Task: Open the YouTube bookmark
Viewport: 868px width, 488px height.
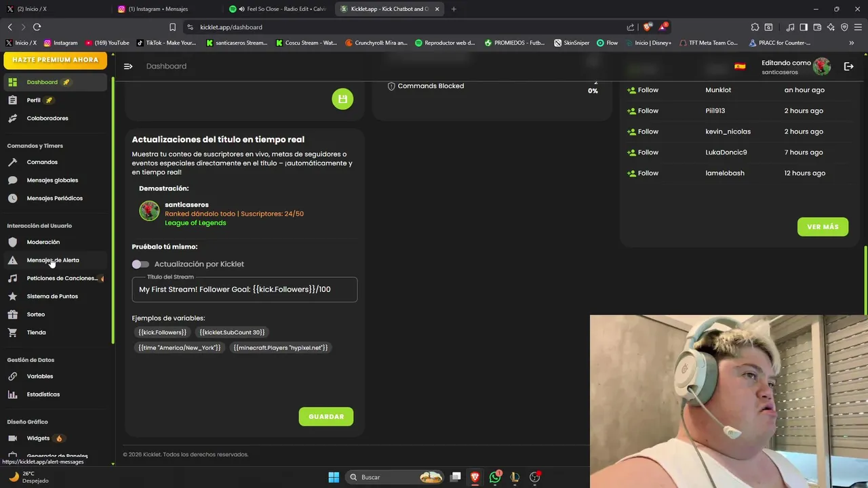Action: click(x=107, y=43)
